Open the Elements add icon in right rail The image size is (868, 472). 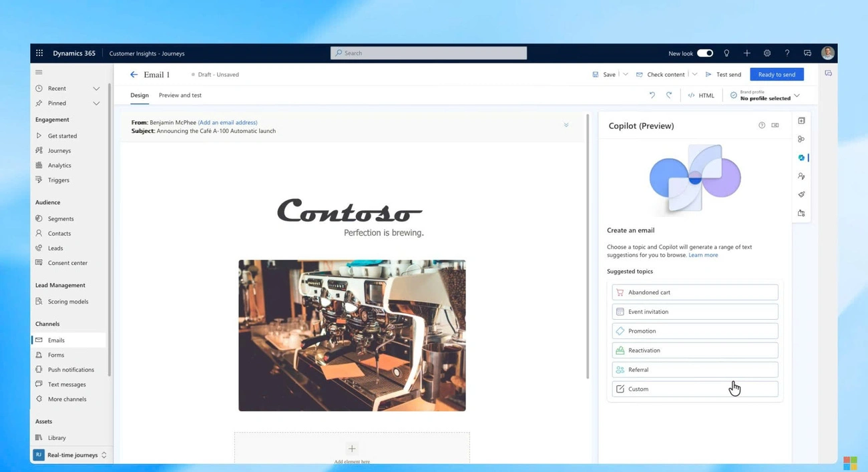point(801,121)
